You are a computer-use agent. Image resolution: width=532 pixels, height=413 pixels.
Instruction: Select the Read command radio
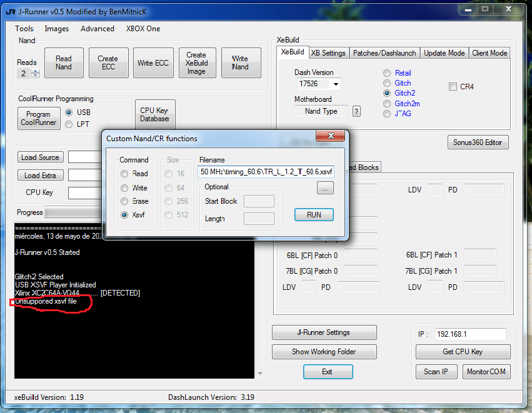tap(124, 174)
